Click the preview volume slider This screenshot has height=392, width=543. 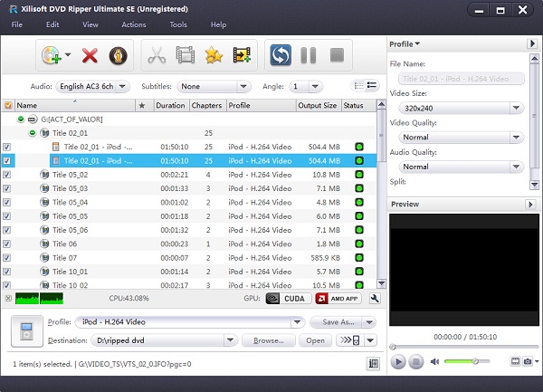[x=466, y=361]
